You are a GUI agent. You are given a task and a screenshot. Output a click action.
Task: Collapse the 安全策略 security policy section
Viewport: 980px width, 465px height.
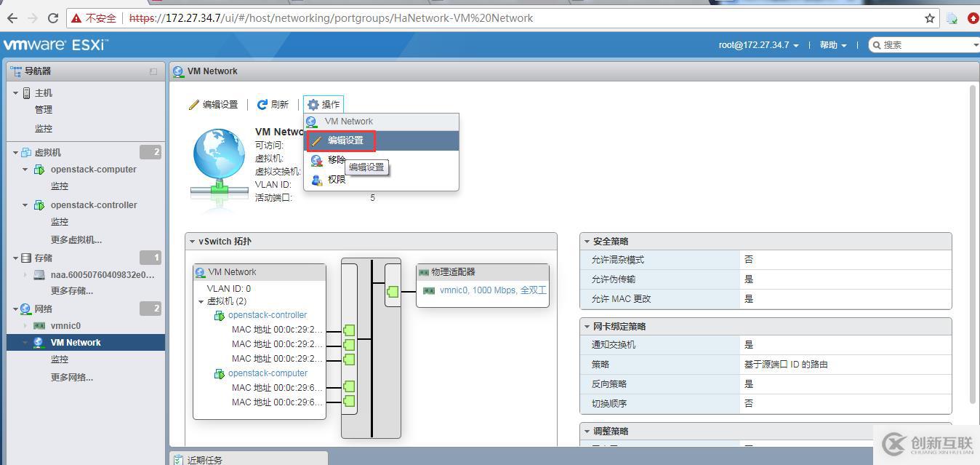coord(586,242)
